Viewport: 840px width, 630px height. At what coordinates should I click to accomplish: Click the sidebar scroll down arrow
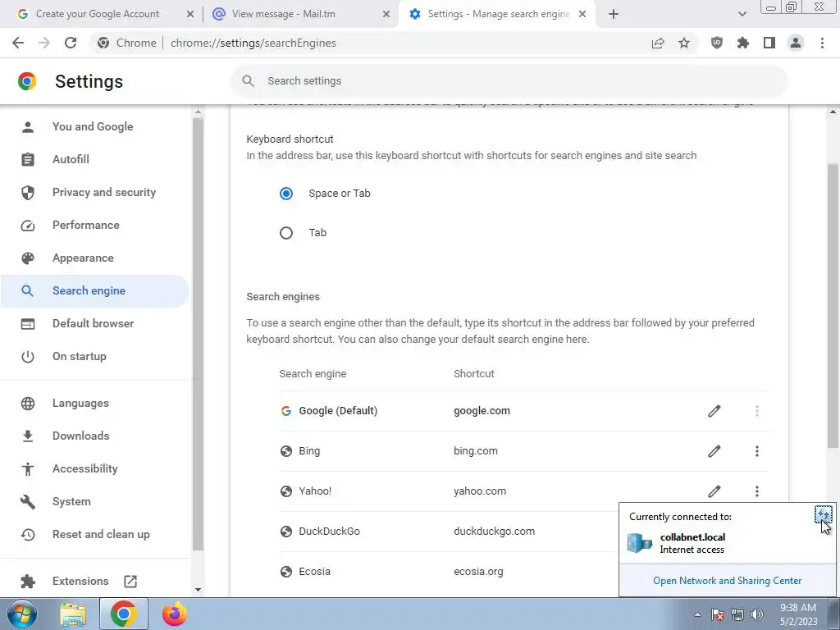tap(198, 590)
